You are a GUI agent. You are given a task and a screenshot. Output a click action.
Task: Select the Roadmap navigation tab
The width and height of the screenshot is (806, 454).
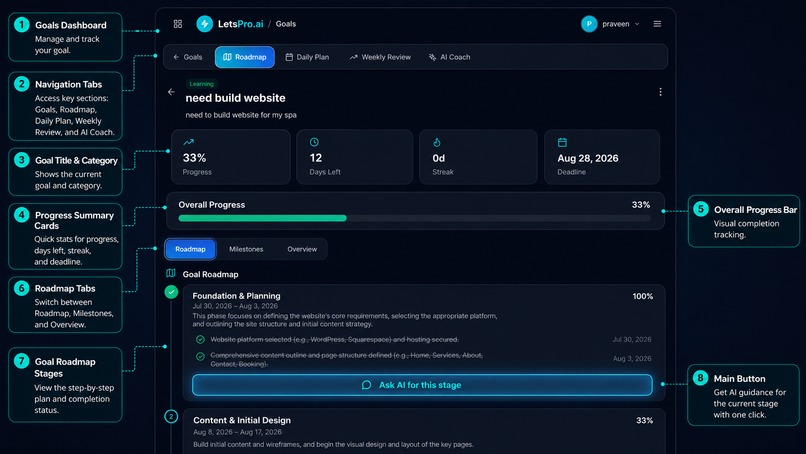coord(245,57)
